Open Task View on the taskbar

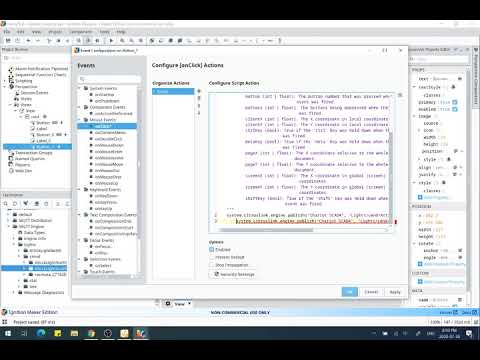coord(24,333)
